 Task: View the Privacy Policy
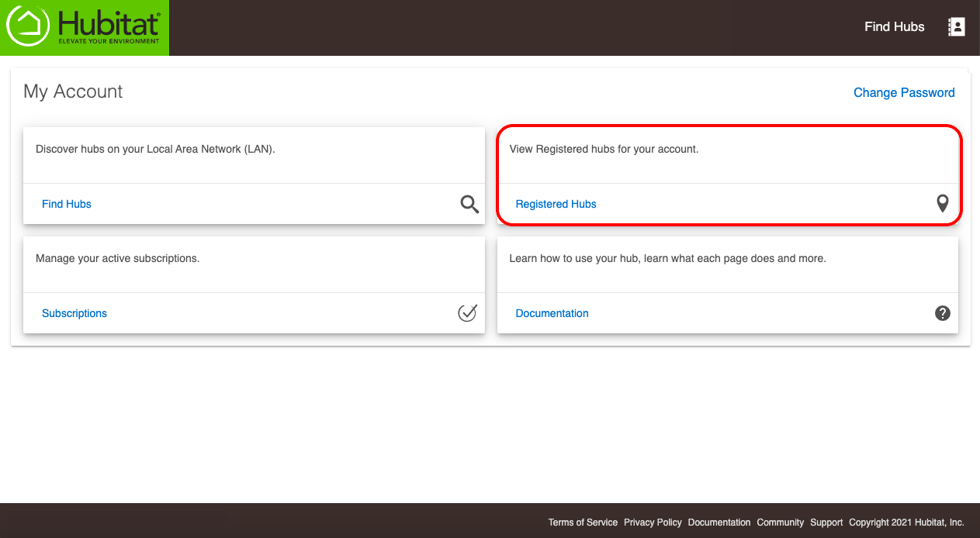pos(653,522)
